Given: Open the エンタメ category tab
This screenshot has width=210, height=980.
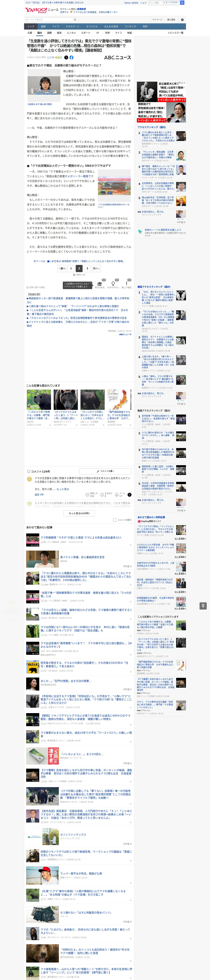Looking at the screenshot, I should 71,33.
